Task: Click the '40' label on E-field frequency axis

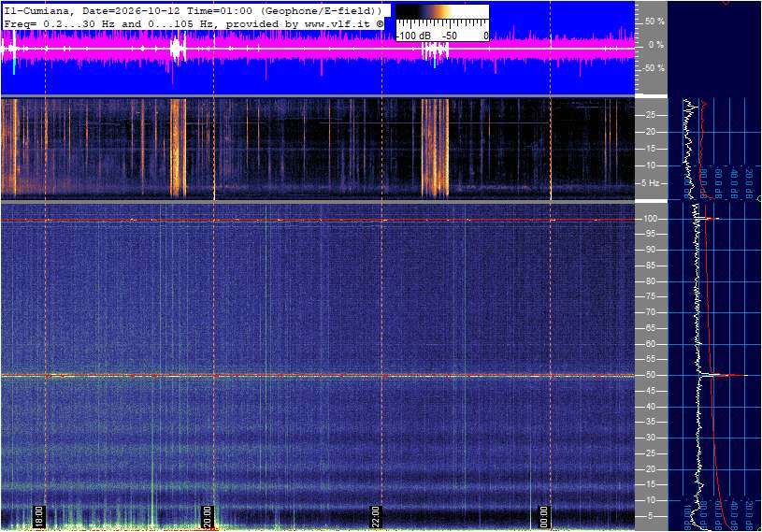Action: point(650,407)
